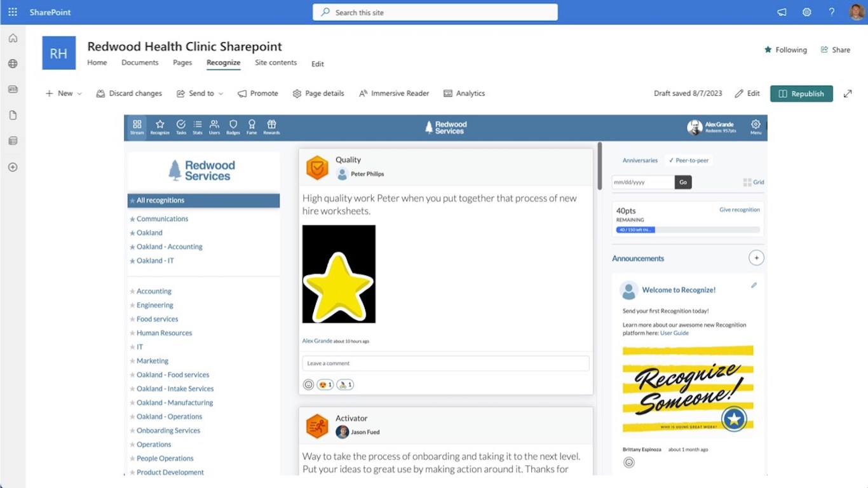Screen dimensions: 868x488
Task: Expand the New dropdown
Action: (x=64, y=93)
